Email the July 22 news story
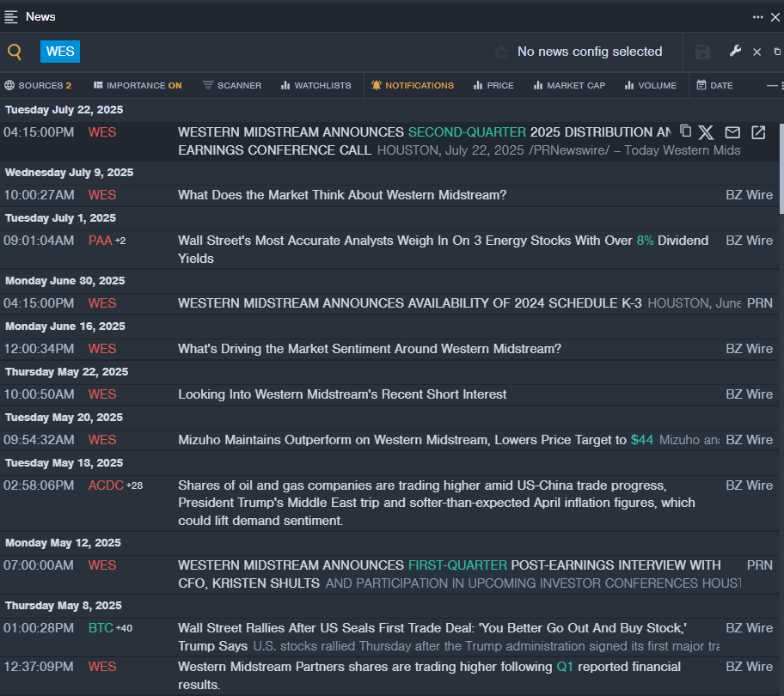Screen dimensions: 784x696 732,132
